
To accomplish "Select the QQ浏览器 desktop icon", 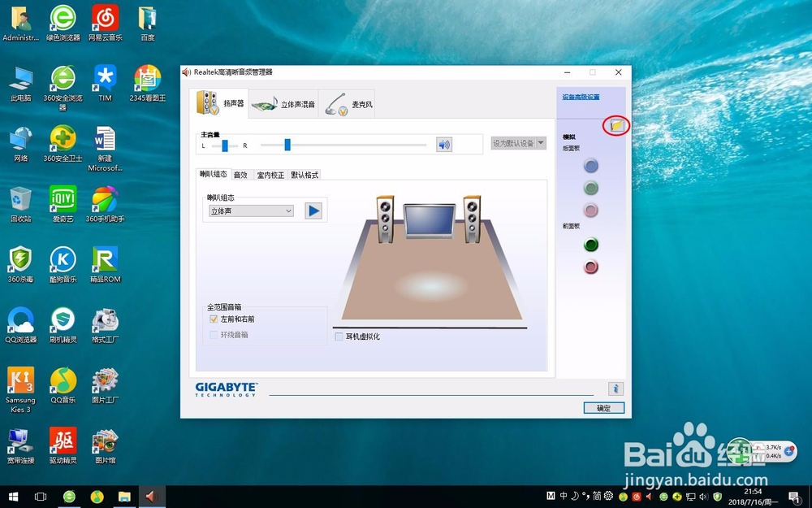I will pyautogui.click(x=21, y=326).
